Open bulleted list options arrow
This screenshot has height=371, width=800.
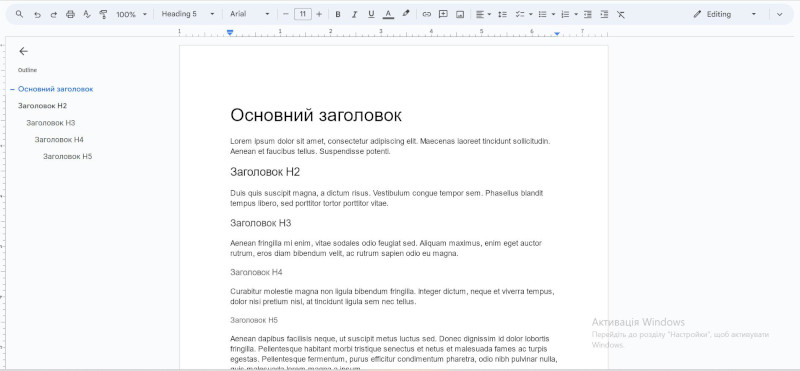click(554, 14)
